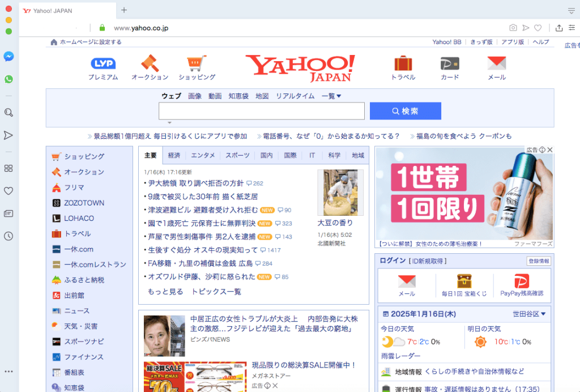Switch to the 科学 news tab

(334, 155)
